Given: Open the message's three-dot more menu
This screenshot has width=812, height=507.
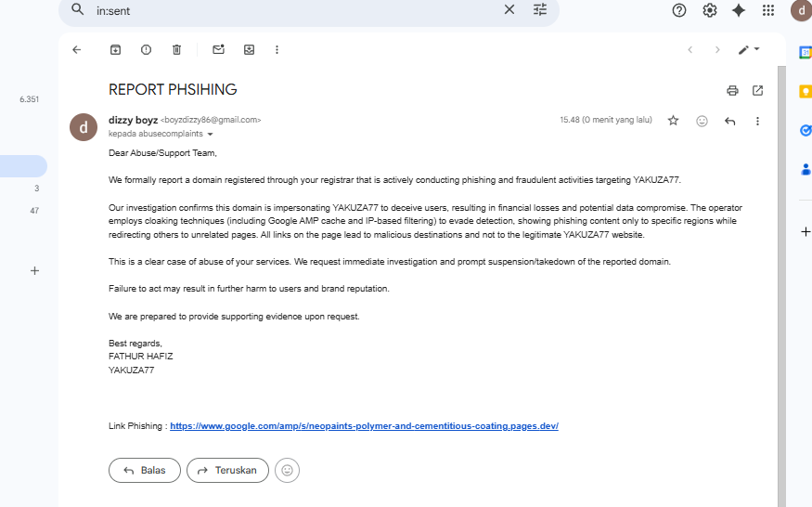Looking at the screenshot, I should pyautogui.click(x=757, y=121).
